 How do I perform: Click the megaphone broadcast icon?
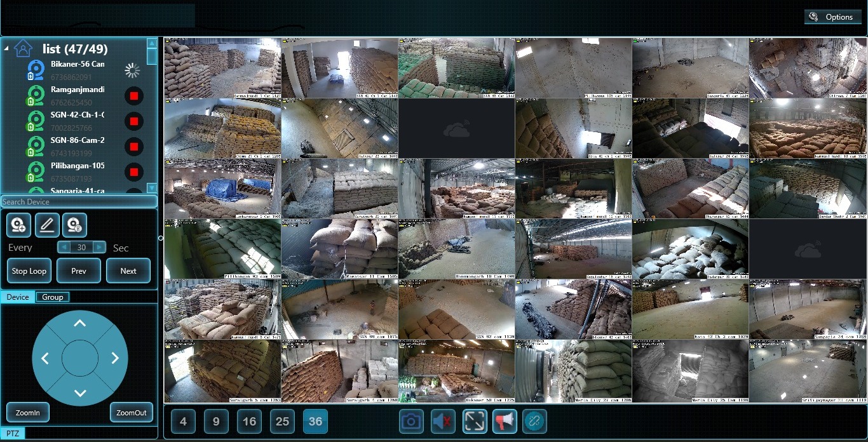pyautogui.click(x=504, y=421)
